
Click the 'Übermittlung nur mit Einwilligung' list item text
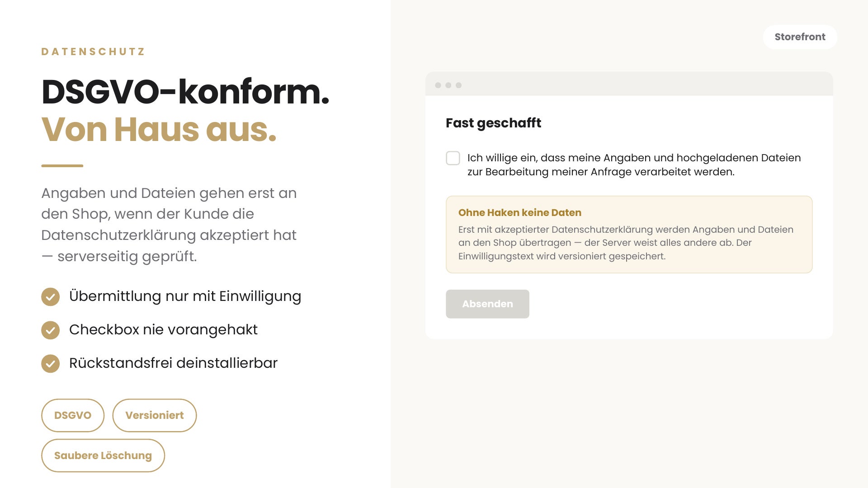(185, 296)
